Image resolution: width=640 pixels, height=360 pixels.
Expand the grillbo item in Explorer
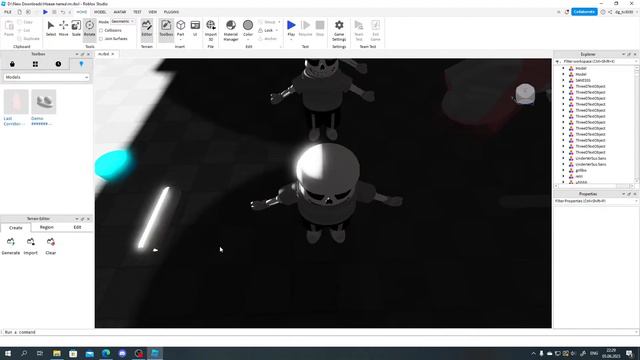tap(563, 170)
